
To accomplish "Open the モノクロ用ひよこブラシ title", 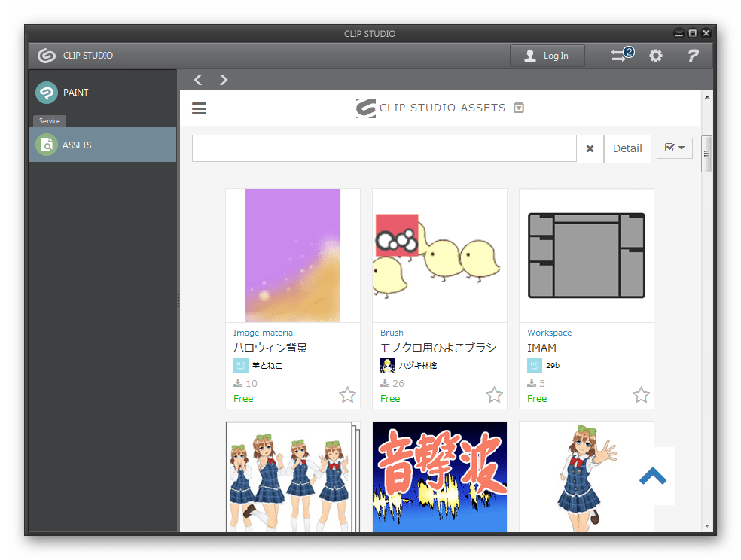I will tap(438, 348).
